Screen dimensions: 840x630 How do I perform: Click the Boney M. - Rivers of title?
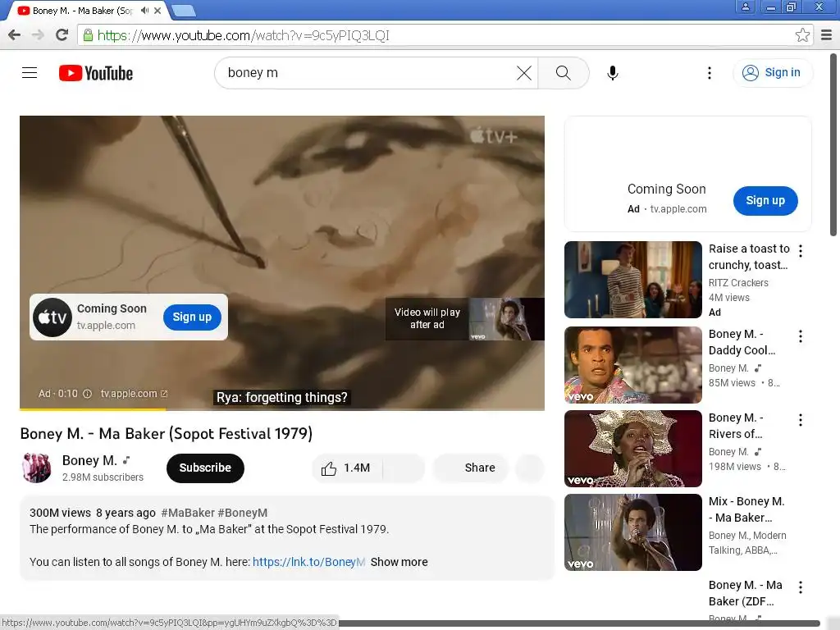pyautogui.click(x=736, y=426)
